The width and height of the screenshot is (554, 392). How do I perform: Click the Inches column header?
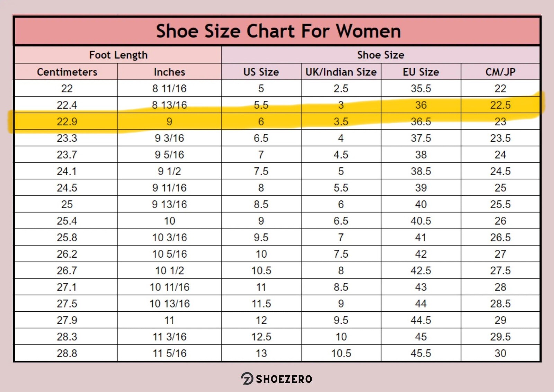tap(169, 72)
